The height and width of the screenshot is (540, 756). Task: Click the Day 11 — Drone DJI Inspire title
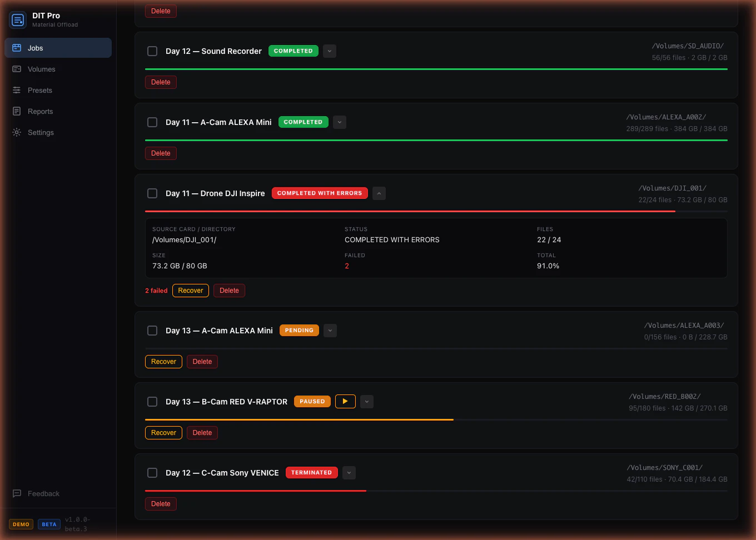pyautogui.click(x=215, y=193)
